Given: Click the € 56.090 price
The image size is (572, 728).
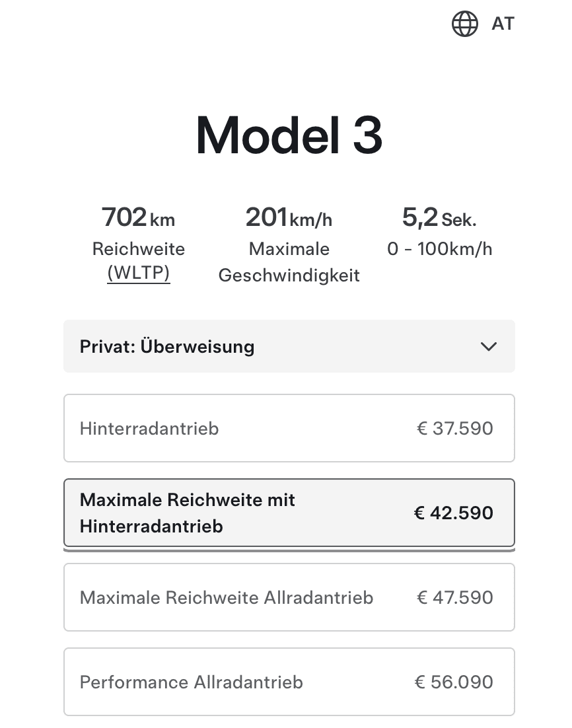Looking at the screenshot, I should pos(454,682).
